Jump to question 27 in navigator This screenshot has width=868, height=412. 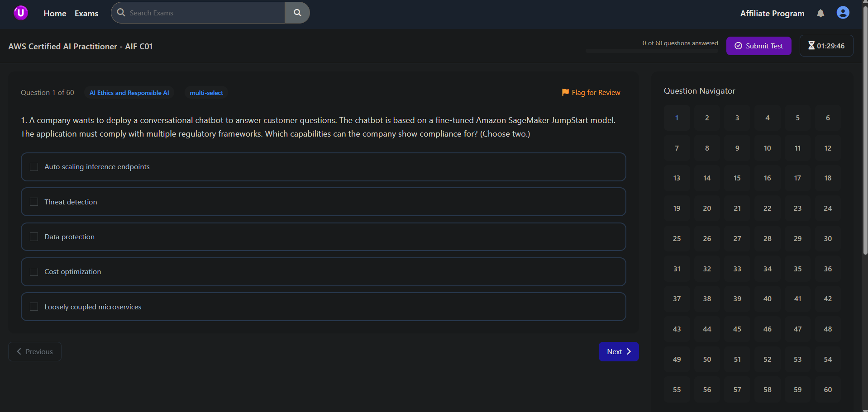(x=737, y=238)
